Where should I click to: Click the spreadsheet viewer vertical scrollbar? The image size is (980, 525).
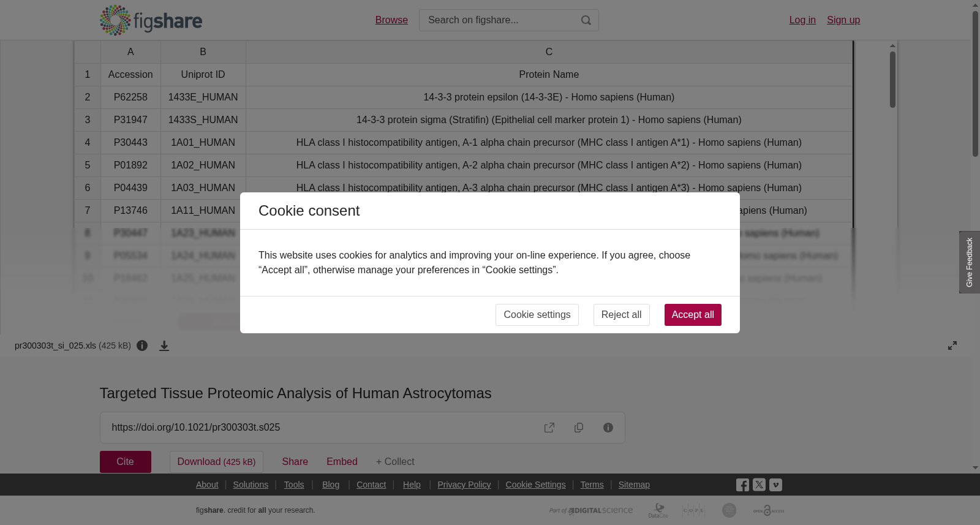tap(892, 80)
